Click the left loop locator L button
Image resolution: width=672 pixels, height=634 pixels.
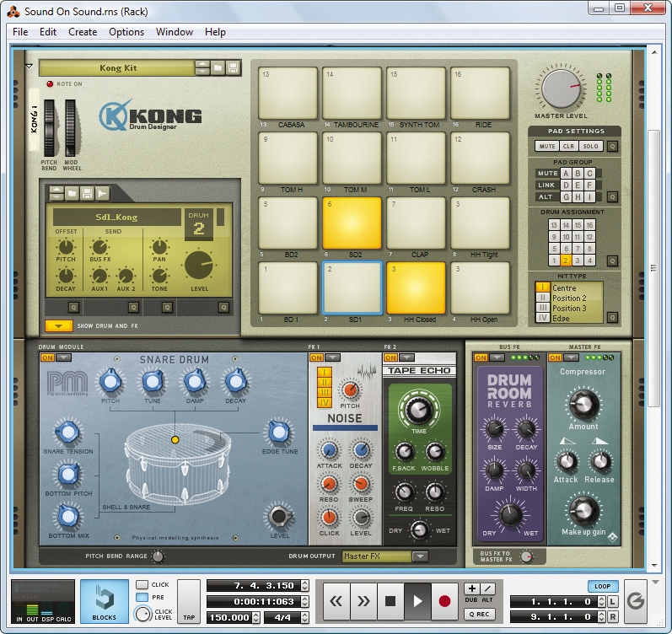(612, 602)
